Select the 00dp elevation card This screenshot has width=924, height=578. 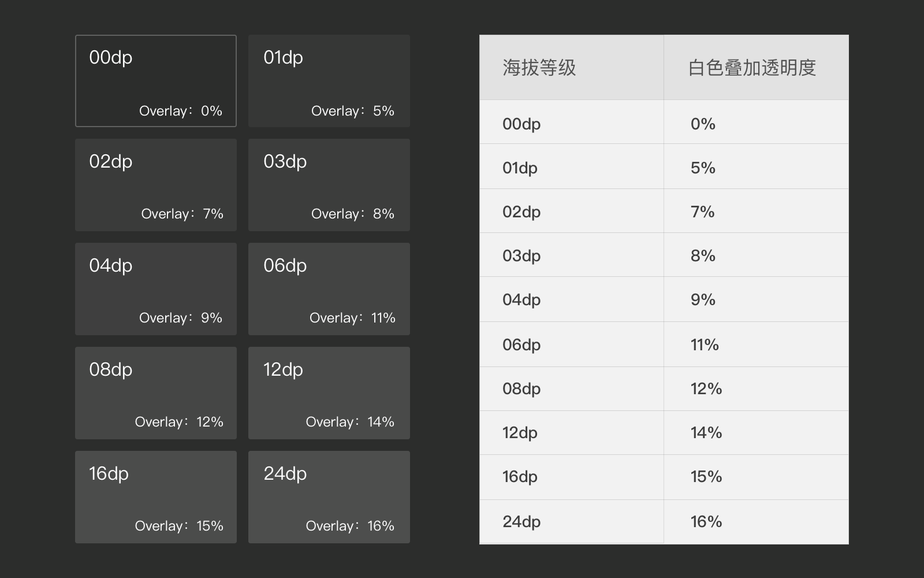point(155,81)
